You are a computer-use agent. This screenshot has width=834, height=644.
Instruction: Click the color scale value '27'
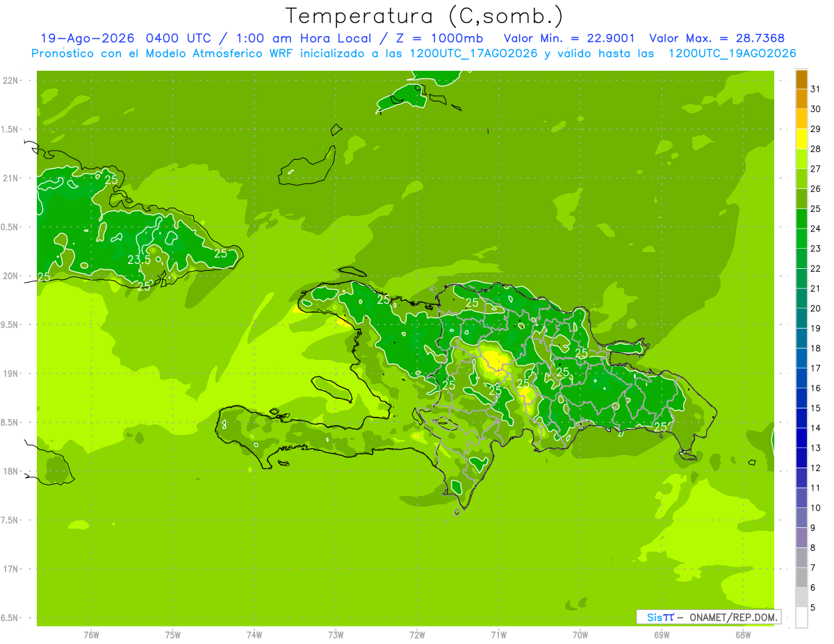point(815,169)
